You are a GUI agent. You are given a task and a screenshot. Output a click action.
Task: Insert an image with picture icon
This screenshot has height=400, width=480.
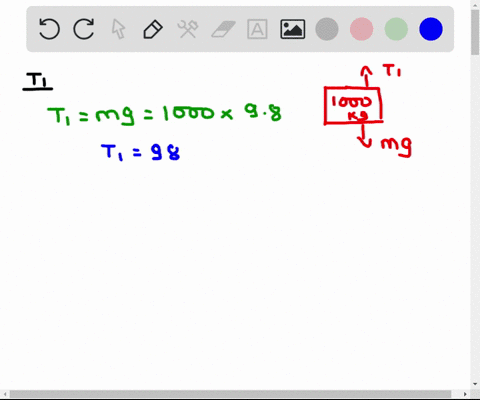(x=293, y=29)
